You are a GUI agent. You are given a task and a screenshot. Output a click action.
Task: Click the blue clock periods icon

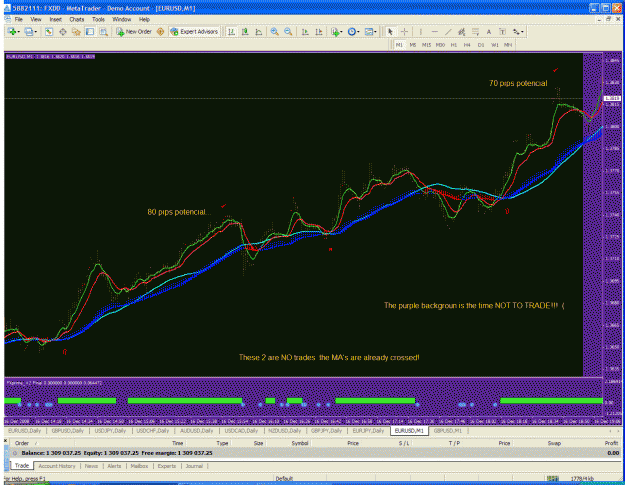[x=352, y=31]
